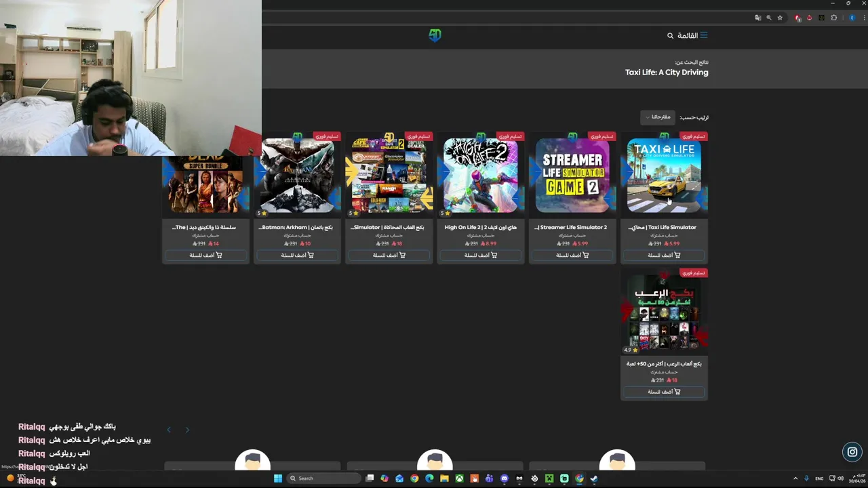868x488 pixels.
Task: Open Task View on the taskbar
Action: click(x=370, y=479)
